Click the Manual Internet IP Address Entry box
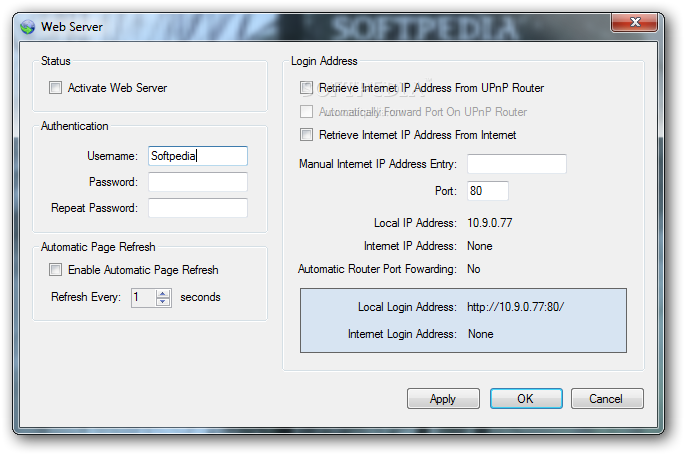 (517, 164)
